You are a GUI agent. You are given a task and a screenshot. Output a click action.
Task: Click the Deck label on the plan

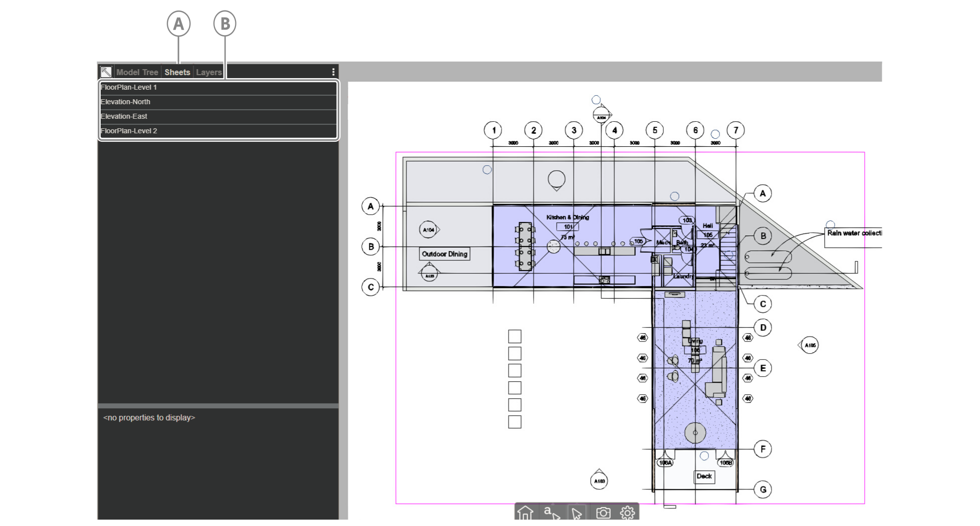[703, 477]
